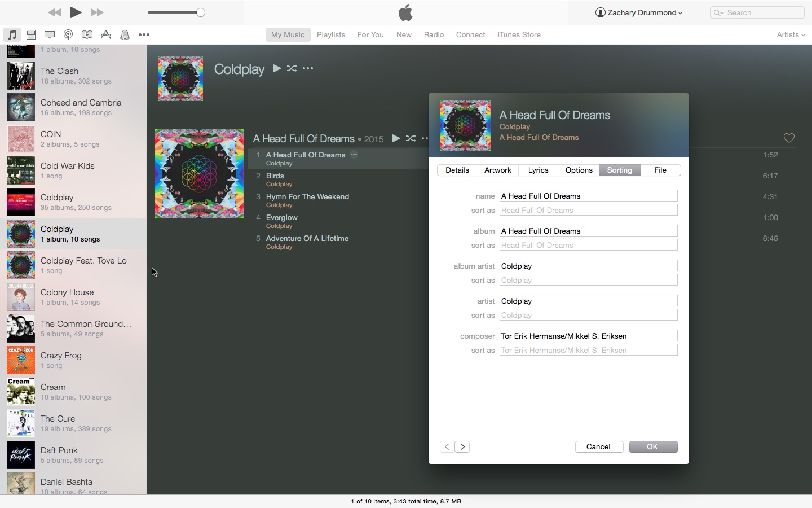
Task: Click the Cream artist thumbnail
Action: coord(21,392)
